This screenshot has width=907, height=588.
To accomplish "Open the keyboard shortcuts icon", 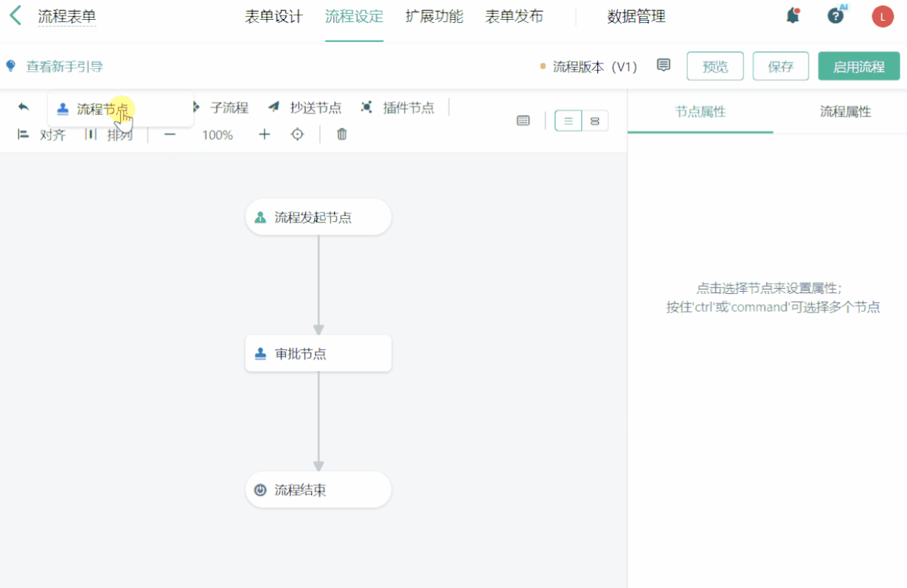I will 524,121.
